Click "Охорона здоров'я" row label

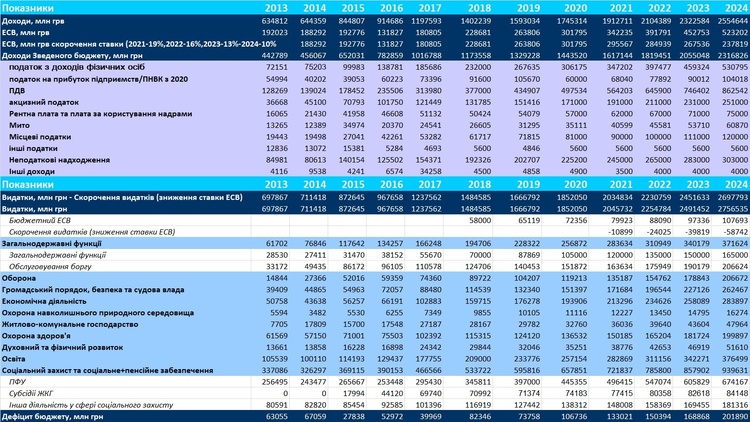(x=36, y=336)
